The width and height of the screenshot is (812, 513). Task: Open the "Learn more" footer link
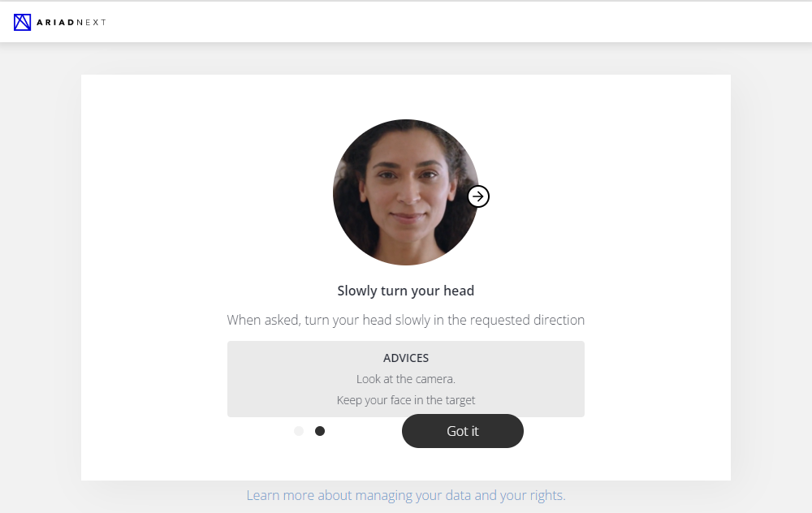click(280, 495)
